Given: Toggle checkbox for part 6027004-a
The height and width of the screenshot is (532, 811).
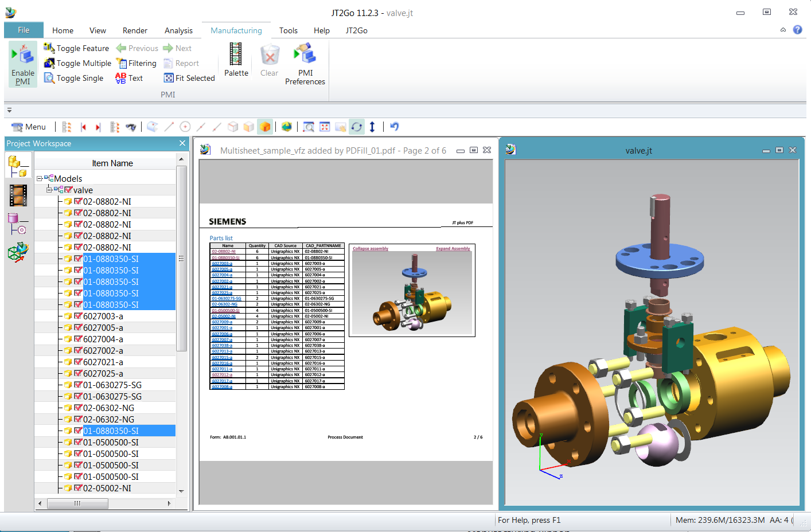Looking at the screenshot, I should 78,339.
